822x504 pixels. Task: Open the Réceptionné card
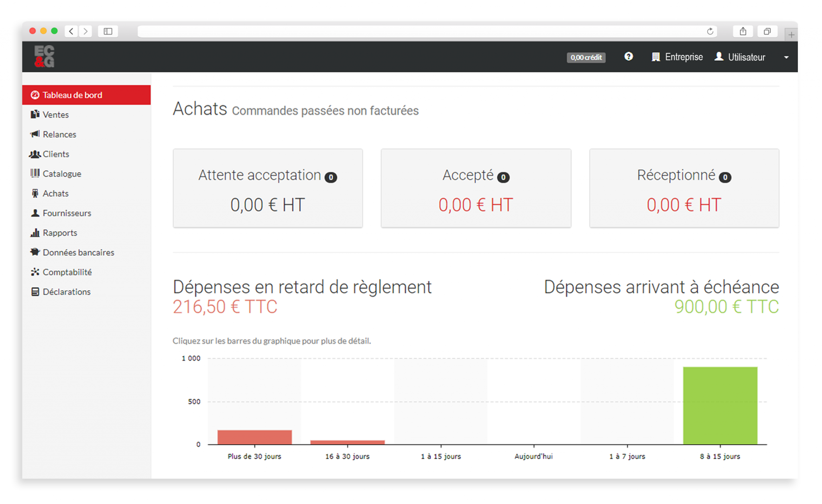click(684, 188)
